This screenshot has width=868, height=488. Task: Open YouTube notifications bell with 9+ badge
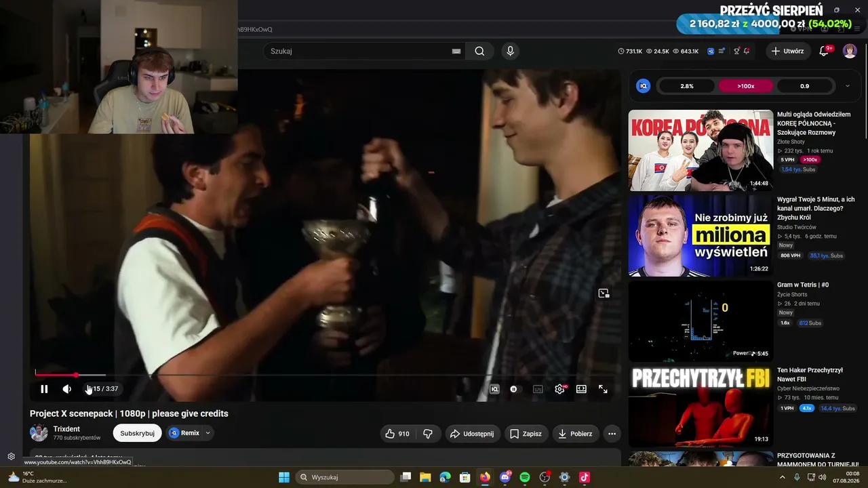click(x=825, y=51)
